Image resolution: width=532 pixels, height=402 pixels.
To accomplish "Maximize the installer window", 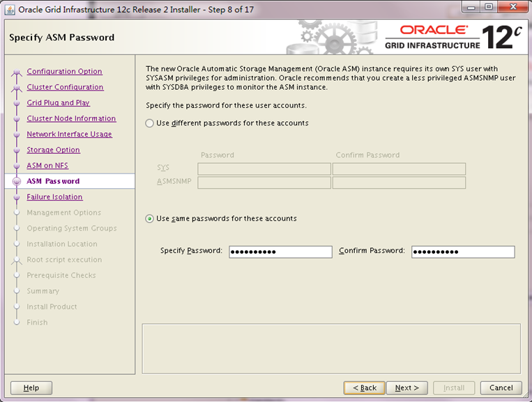I will click(x=489, y=7).
